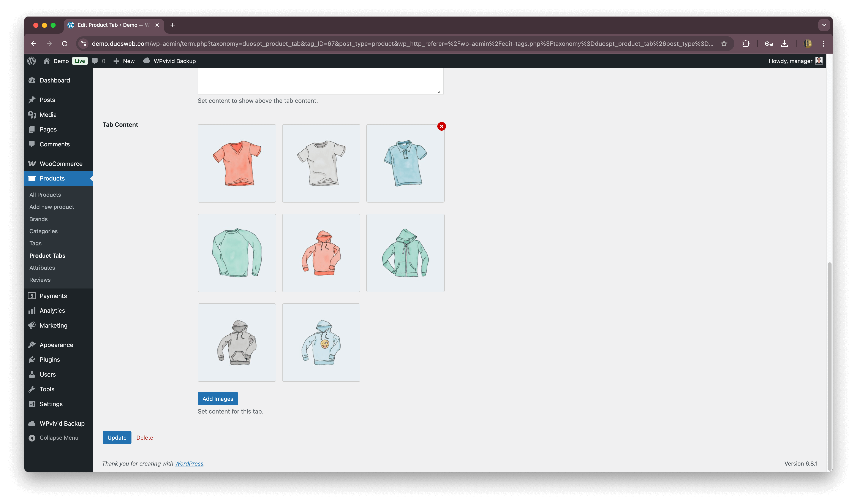Select the red V-neck t-shirt thumbnail
The width and height of the screenshot is (857, 504).
point(237,163)
